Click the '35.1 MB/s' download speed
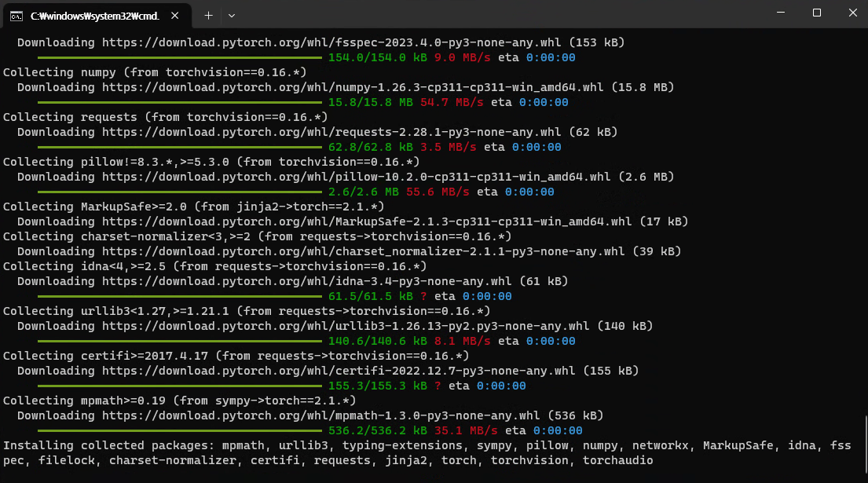 click(x=466, y=431)
